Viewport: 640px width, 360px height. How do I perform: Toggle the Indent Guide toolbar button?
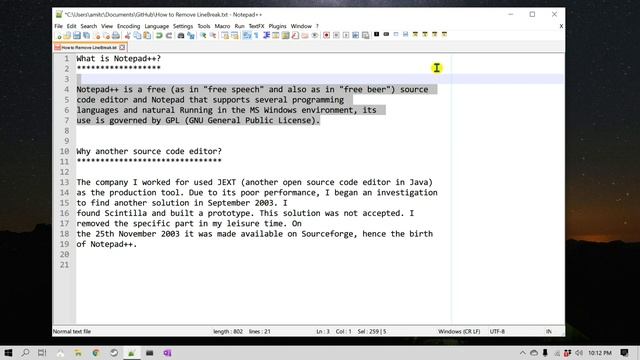coord(266,36)
